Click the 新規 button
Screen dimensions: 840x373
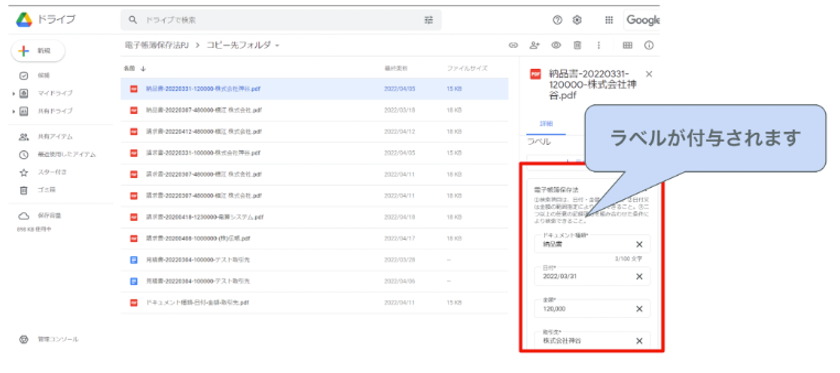38,51
